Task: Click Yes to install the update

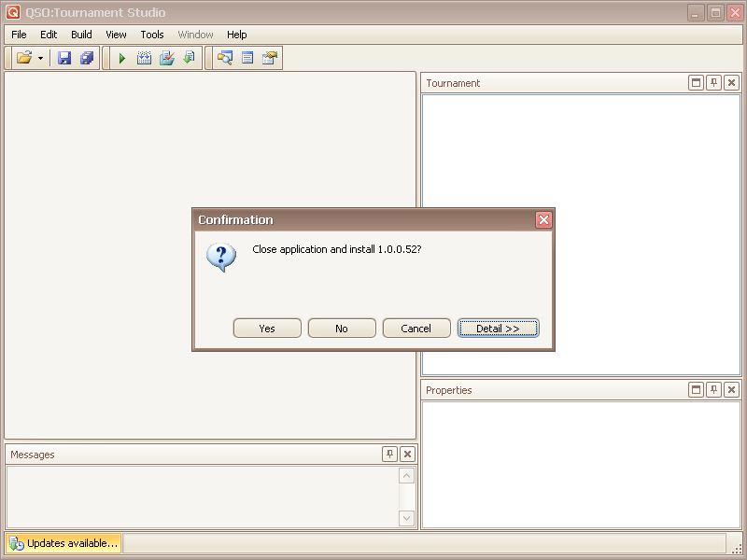Action: (x=267, y=329)
